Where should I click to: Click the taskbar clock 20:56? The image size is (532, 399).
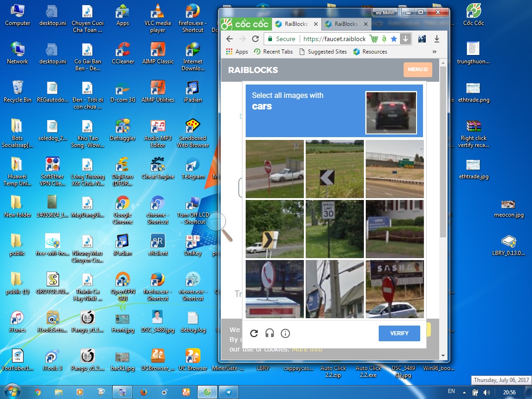[509, 392]
